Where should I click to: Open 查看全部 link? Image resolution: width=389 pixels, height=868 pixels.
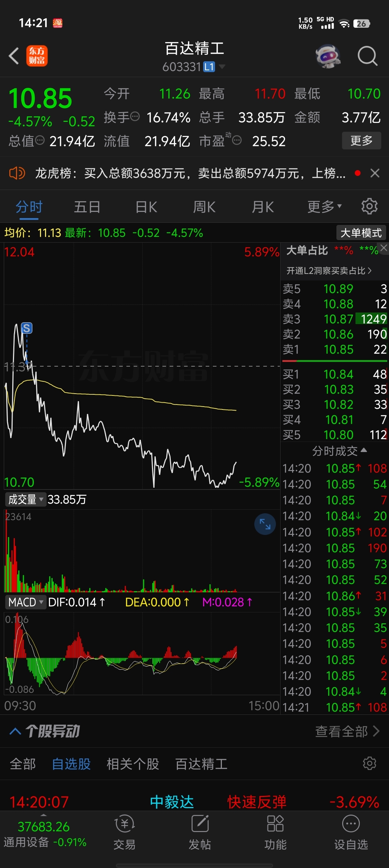(347, 731)
